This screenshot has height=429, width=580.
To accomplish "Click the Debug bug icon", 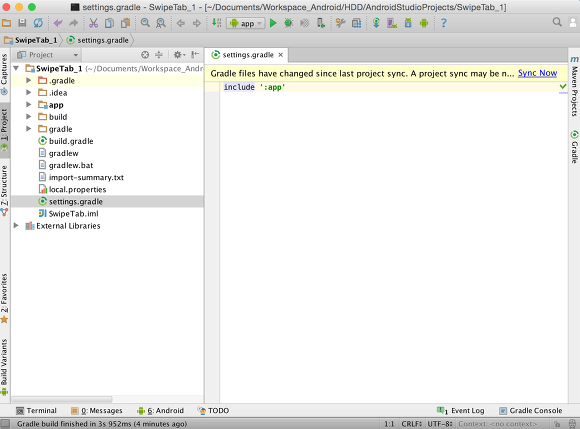I will point(289,23).
